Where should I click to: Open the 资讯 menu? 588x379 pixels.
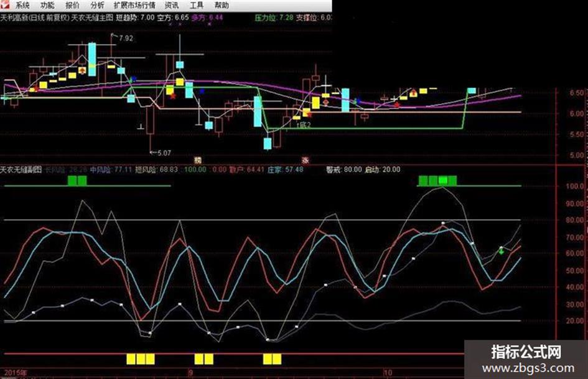point(172,5)
